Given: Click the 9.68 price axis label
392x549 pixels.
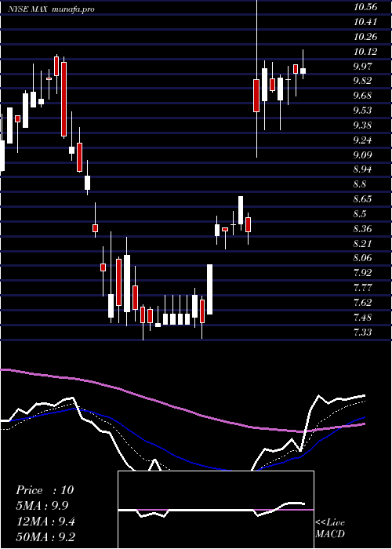Looking at the screenshot, I should pyautogui.click(x=362, y=96).
